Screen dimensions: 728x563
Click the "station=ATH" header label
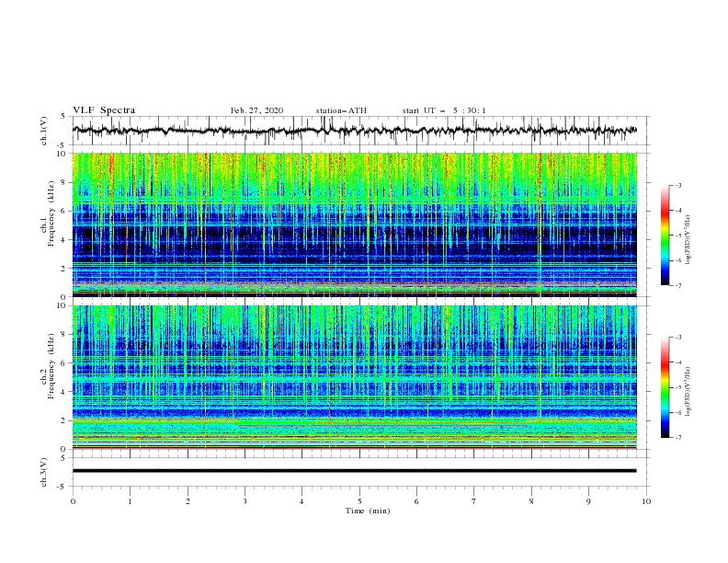click(341, 110)
